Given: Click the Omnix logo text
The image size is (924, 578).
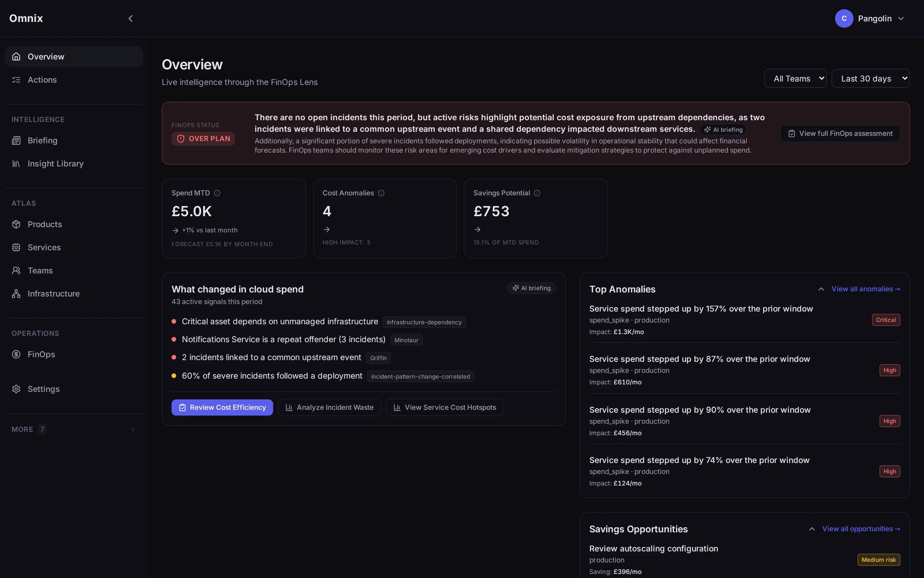Looking at the screenshot, I should tap(26, 18).
